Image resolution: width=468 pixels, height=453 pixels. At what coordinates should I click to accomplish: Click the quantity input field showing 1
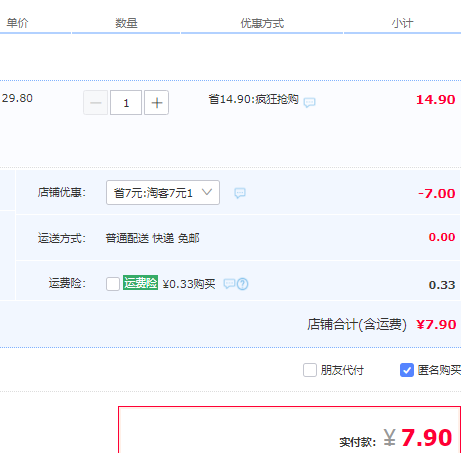coord(126,103)
